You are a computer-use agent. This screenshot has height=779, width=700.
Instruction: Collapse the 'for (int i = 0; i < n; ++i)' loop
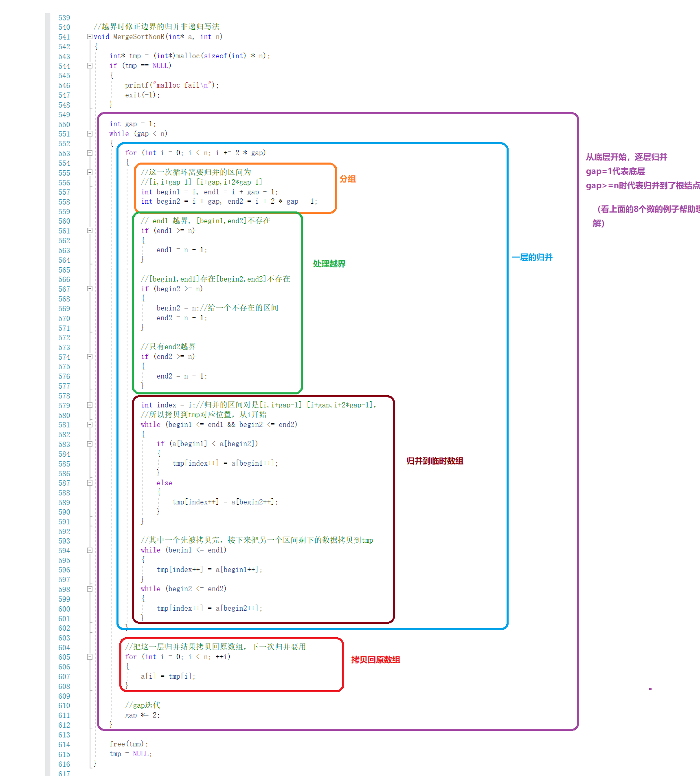(90, 657)
